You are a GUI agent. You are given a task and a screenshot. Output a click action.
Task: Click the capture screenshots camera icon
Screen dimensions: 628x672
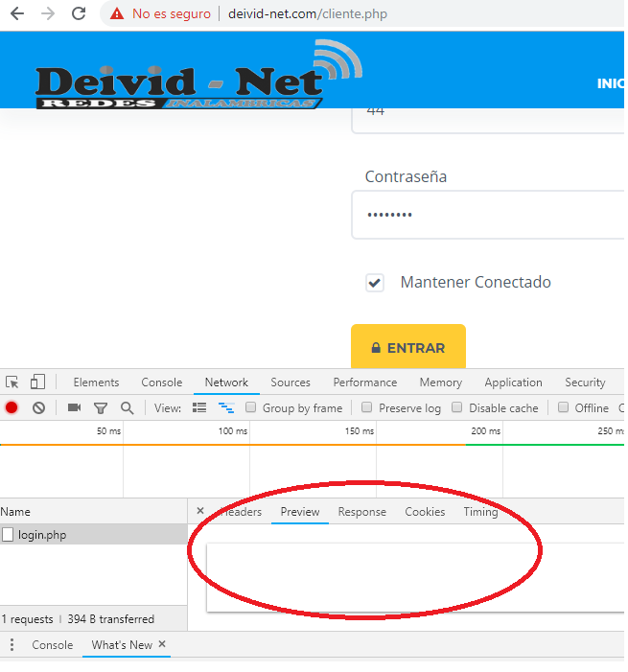pos(74,407)
